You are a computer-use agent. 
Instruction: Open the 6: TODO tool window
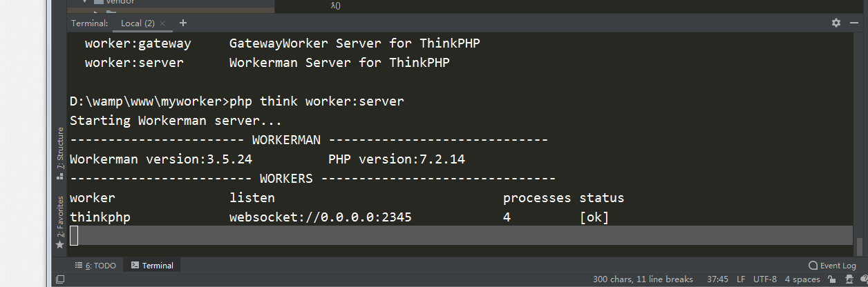(x=95, y=265)
